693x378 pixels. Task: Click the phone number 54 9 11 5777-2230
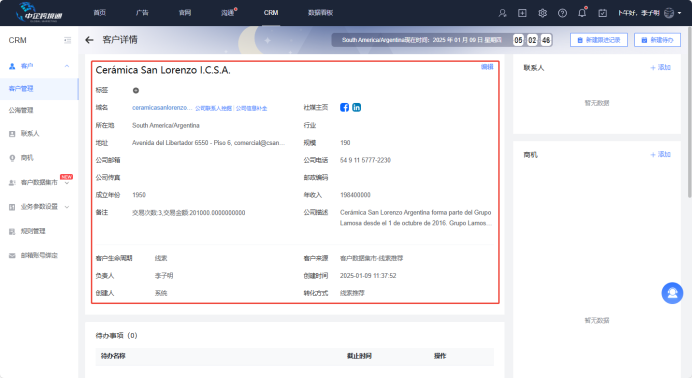click(366, 160)
